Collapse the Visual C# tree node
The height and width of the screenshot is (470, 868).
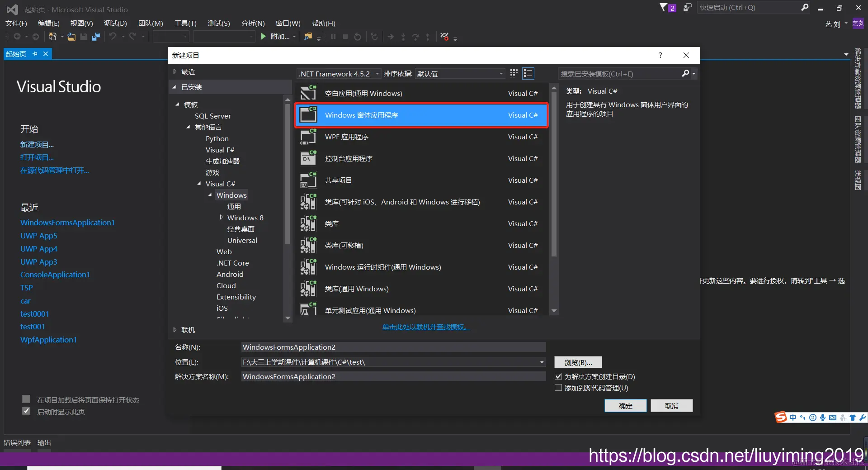[x=199, y=184]
